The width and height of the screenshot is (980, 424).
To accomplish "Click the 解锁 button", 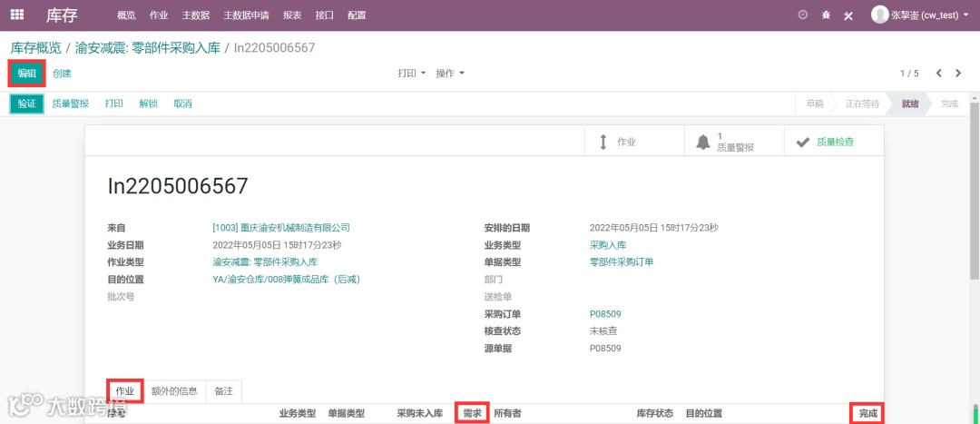I will (x=148, y=104).
